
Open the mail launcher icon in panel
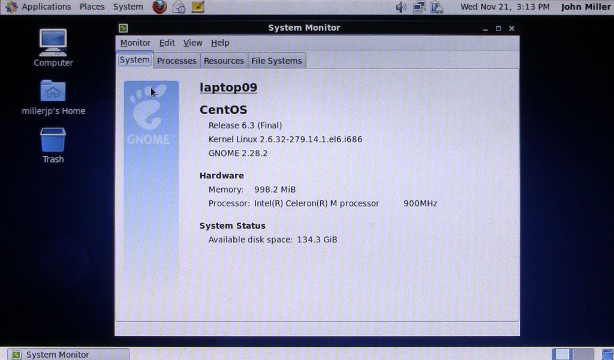tap(179, 7)
